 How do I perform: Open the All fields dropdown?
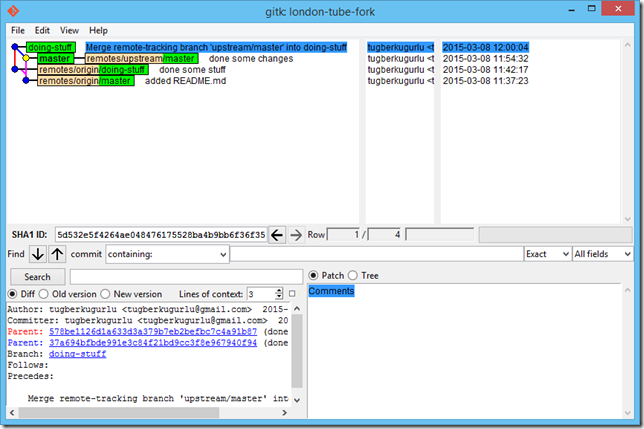603,254
